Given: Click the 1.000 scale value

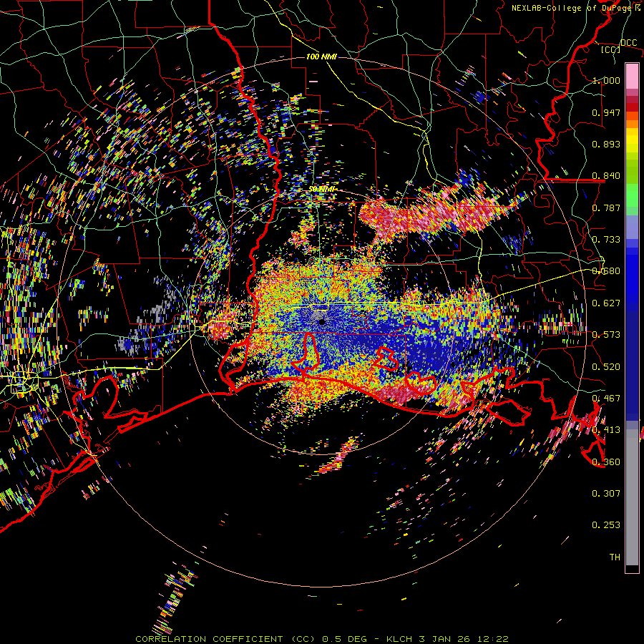Looking at the screenshot, I should click(606, 80).
